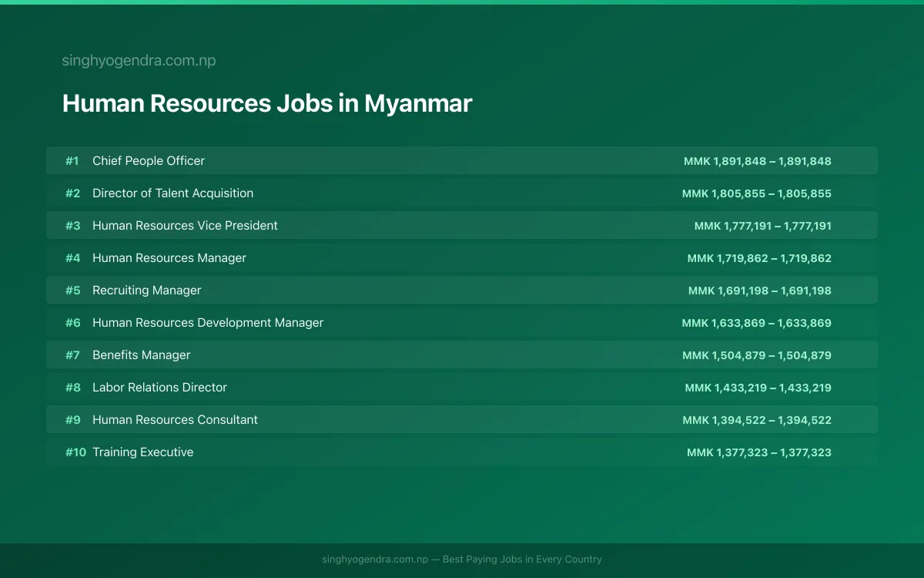Viewport: 924px width, 578px height.
Task: Select the Recruiting Manager title
Action: [x=146, y=291]
